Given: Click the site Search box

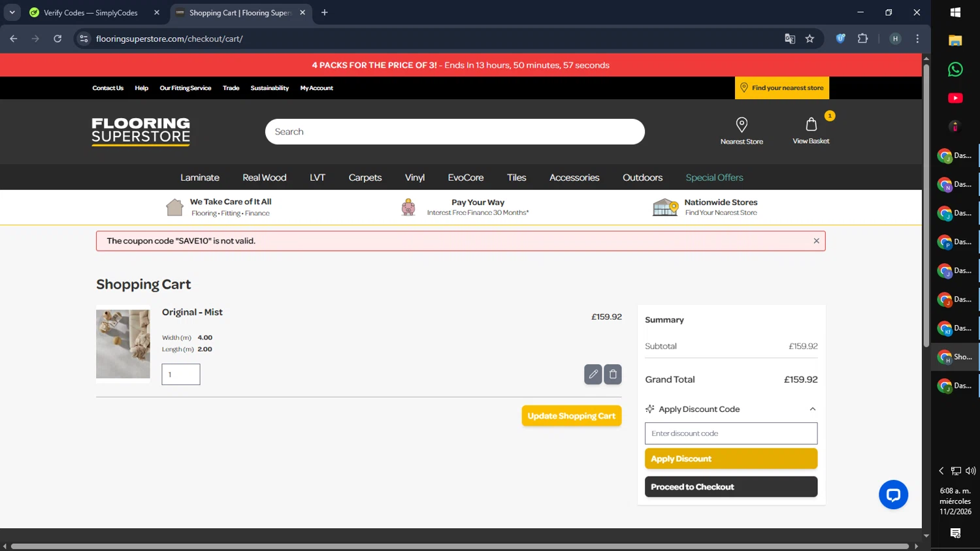Looking at the screenshot, I should [x=455, y=131].
